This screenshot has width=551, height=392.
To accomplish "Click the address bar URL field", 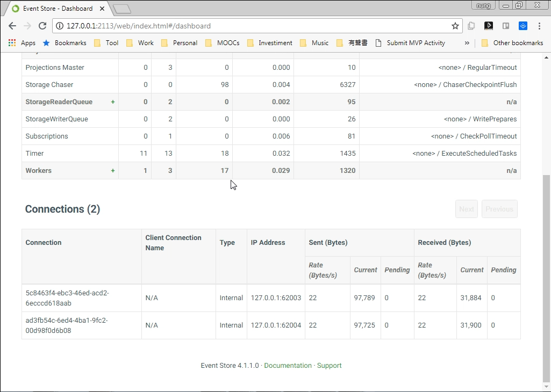I will [256, 26].
